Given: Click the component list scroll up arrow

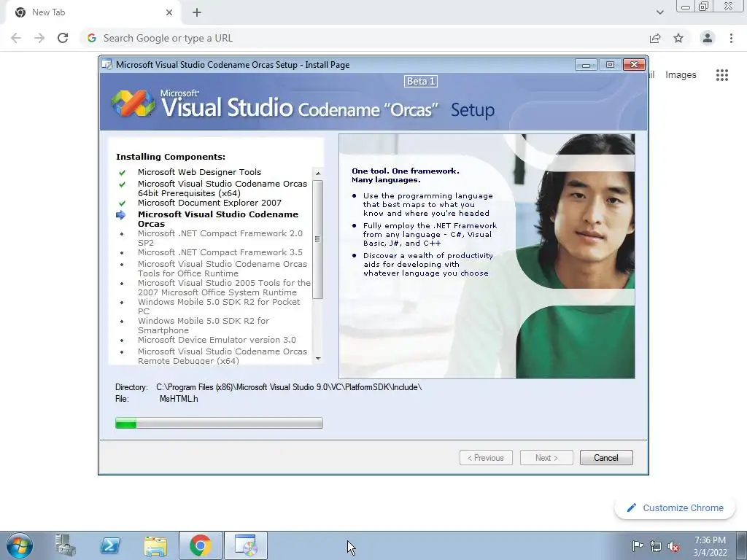Looking at the screenshot, I should [x=318, y=174].
